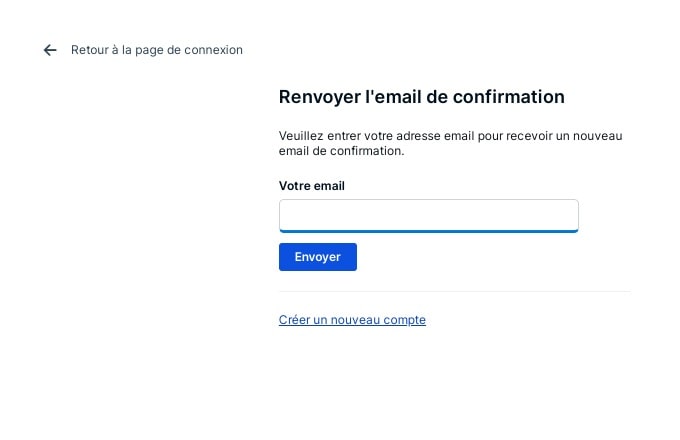This screenshot has height=440, width=680.
Task: Submit the form with Envoyer
Action: point(317,257)
